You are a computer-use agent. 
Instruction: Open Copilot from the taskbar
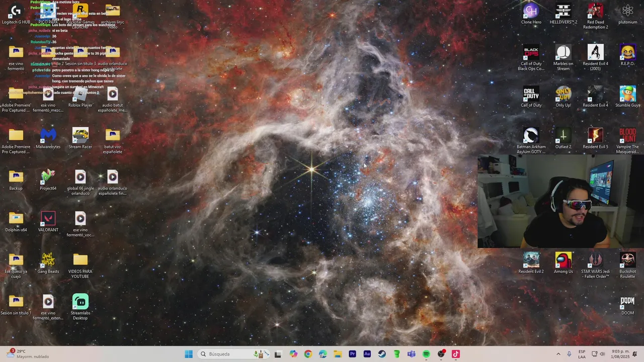(293, 354)
